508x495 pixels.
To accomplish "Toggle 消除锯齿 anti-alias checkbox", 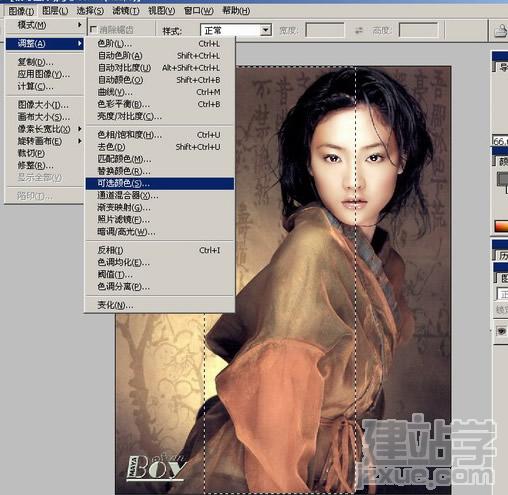I will (x=94, y=30).
